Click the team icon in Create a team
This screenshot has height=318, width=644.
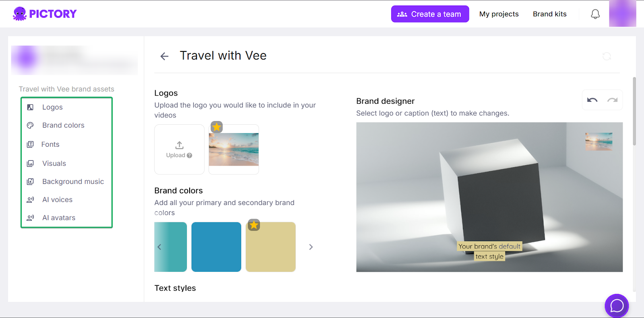[402, 14]
